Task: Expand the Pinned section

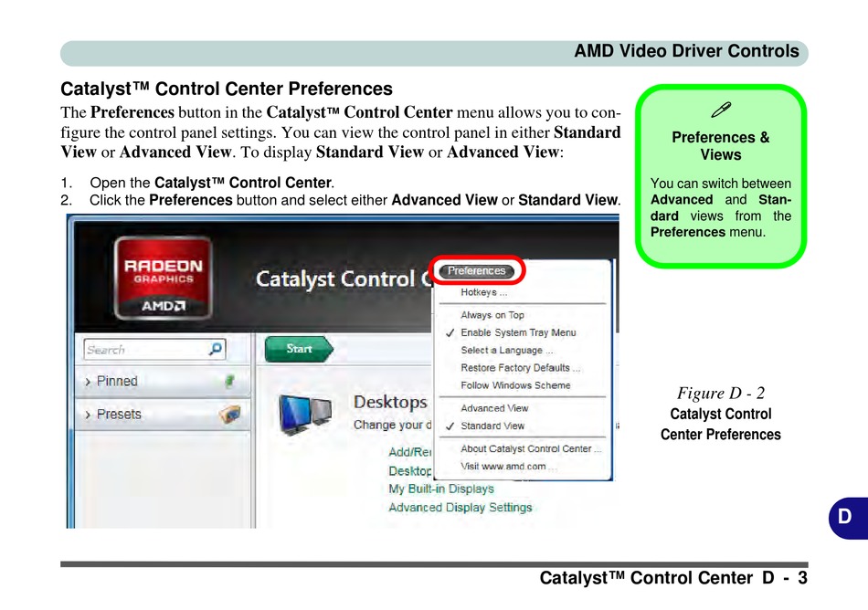Action: coord(163,381)
